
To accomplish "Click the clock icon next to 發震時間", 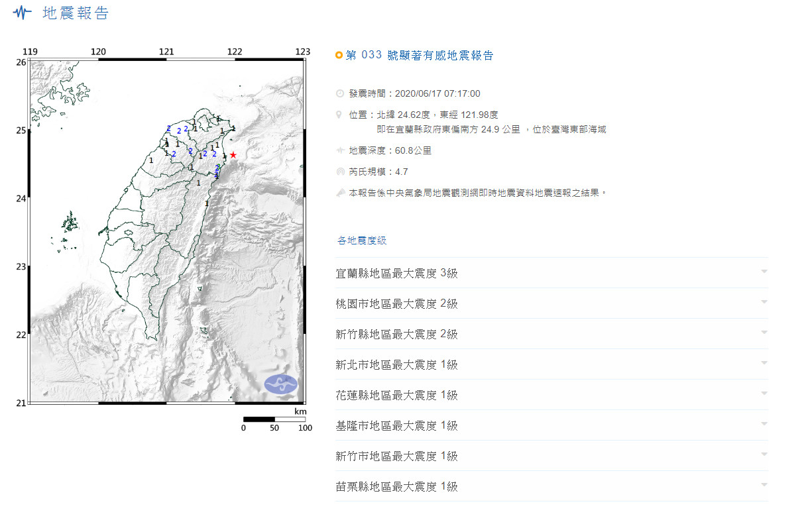I will point(340,94).
